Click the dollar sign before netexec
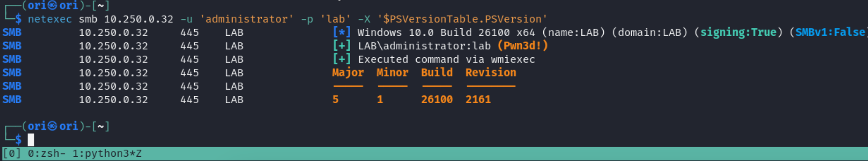This screenshot has height=161, width=868. [18, 19]
